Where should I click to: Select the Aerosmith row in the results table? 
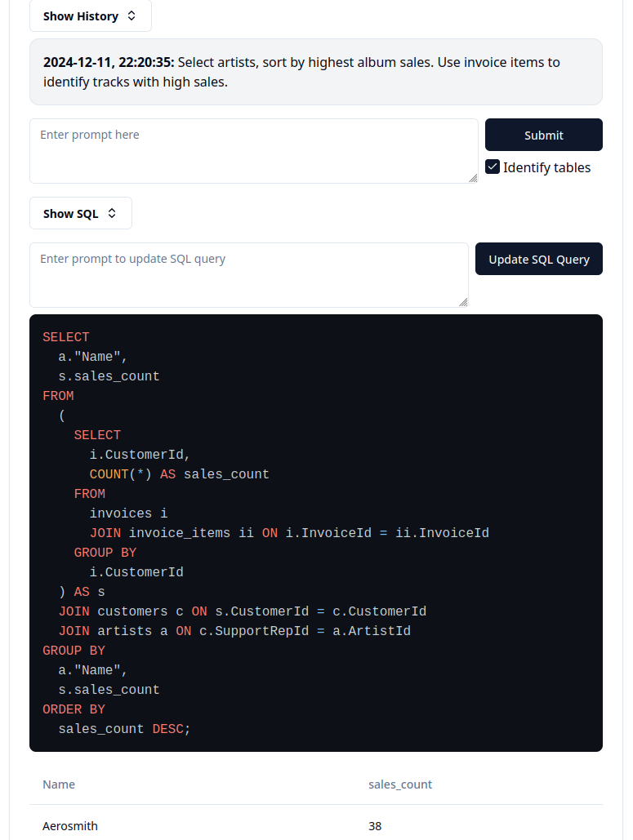[70, 826]
